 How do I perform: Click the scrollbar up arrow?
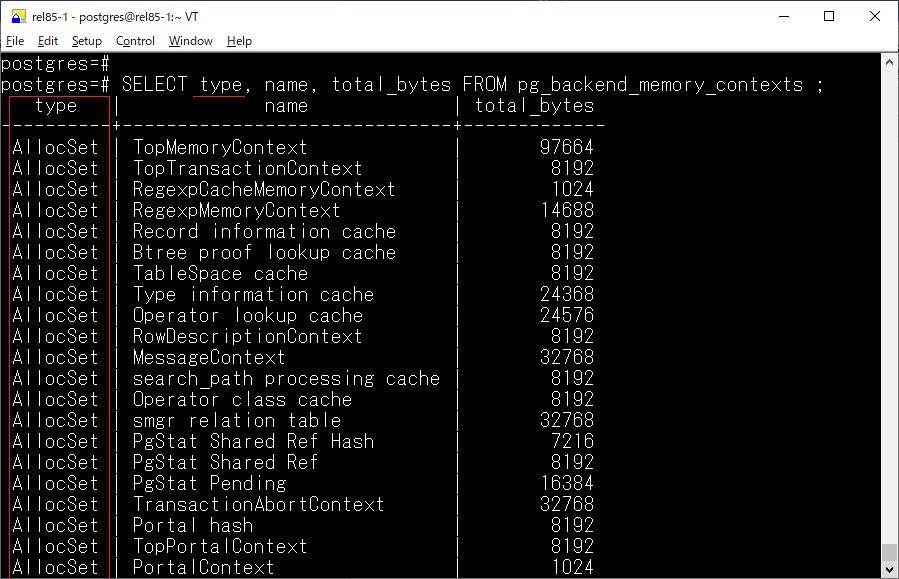coord(889,63)
